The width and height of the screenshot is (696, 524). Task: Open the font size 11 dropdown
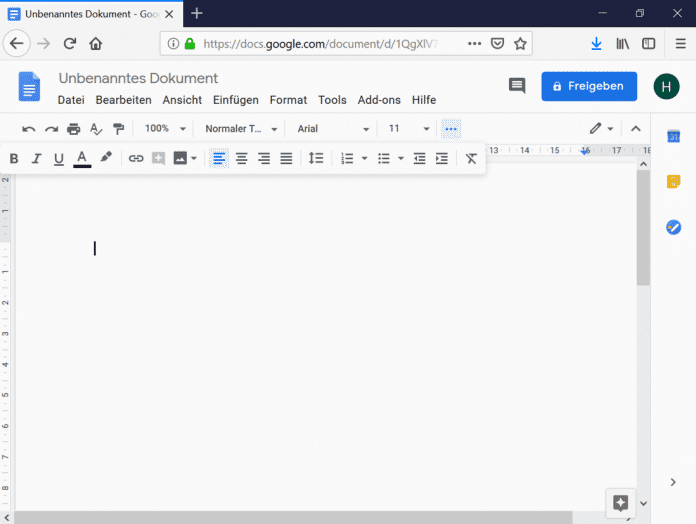[x=409, y=129]
